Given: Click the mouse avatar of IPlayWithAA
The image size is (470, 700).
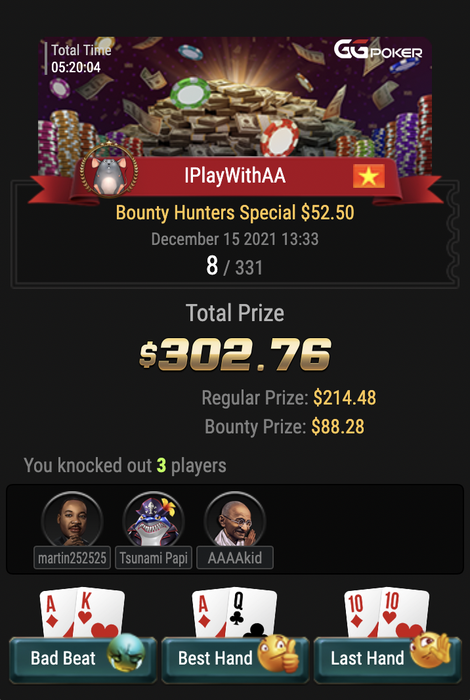Looking at the screenshot, I should pos(109,170).
